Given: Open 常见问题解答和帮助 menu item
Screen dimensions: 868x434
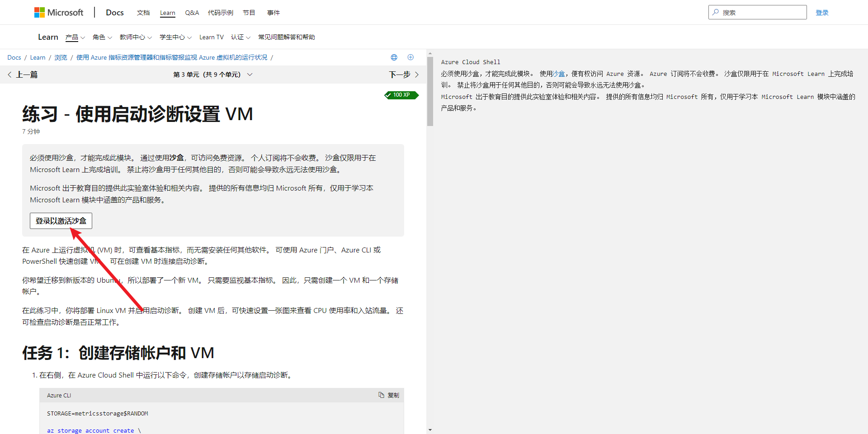Looking at the screenshot, I should (x=287, y=37).
